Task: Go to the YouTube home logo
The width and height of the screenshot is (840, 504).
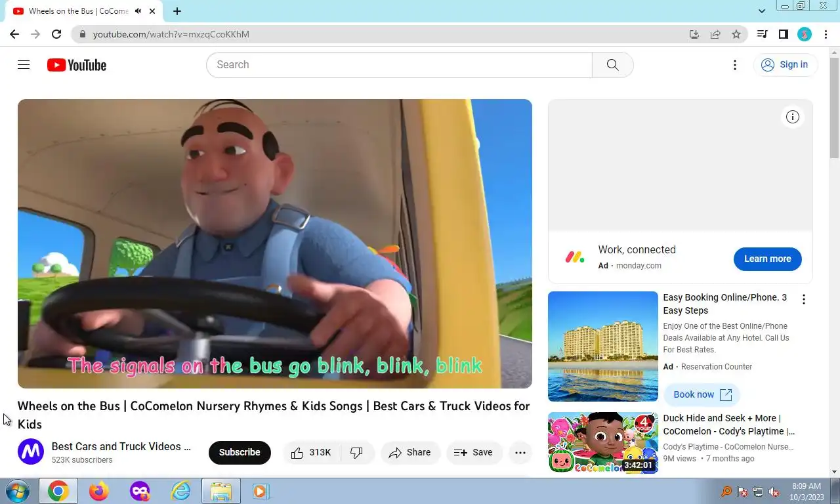Action: click(77, 65)
